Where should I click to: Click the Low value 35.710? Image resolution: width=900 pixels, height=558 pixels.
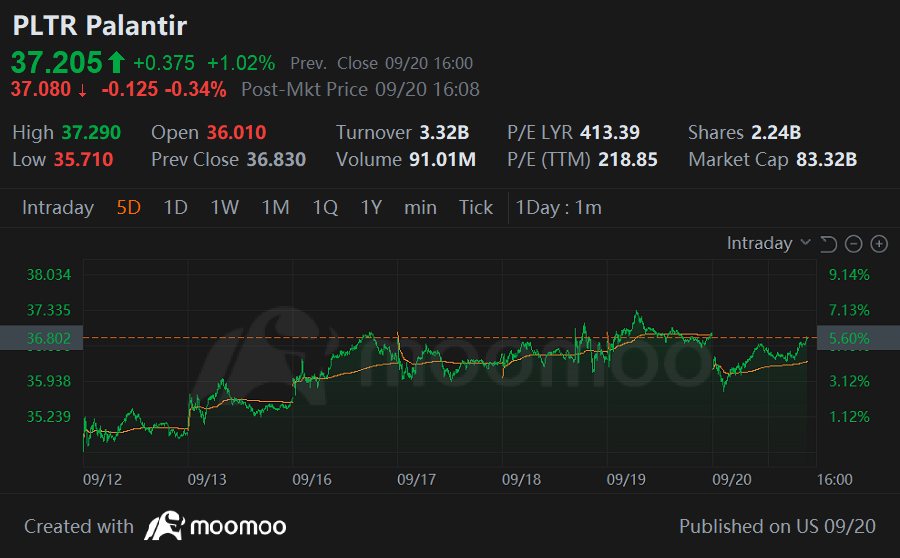pyautogui.click(x=84, y=160)
